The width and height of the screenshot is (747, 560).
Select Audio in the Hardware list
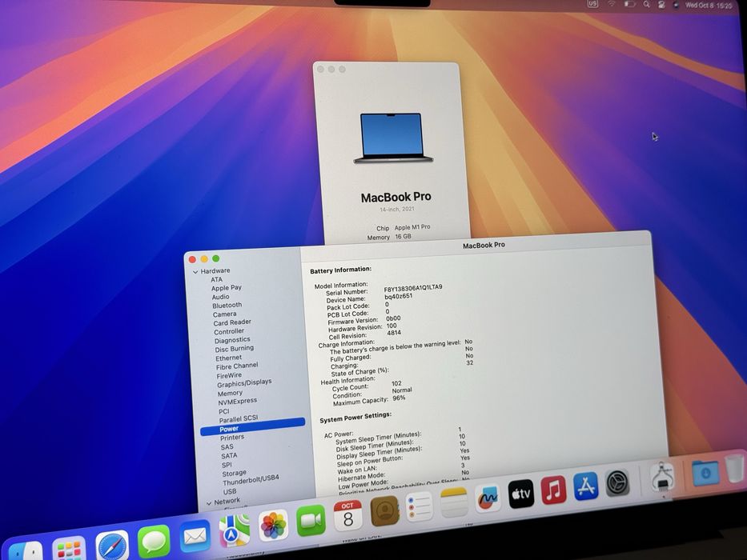[x=220, y=296]
